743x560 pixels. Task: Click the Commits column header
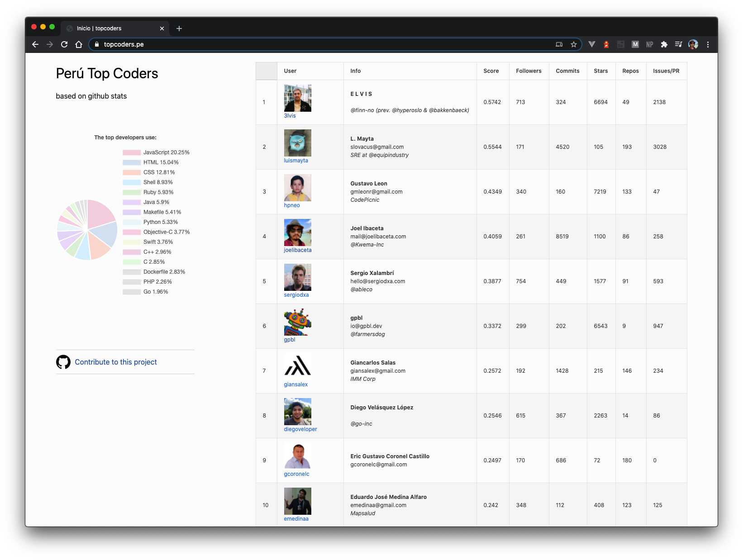[x=567, y=71]
